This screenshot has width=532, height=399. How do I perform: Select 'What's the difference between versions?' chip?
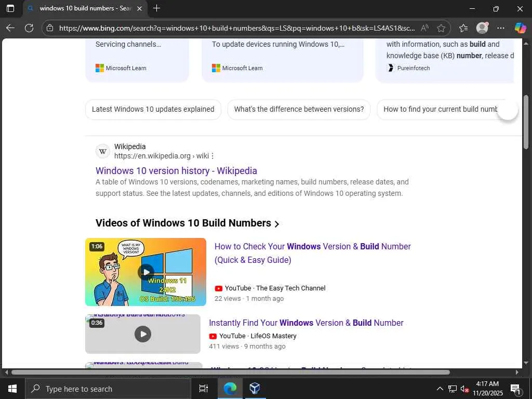[x=299, y=109]
